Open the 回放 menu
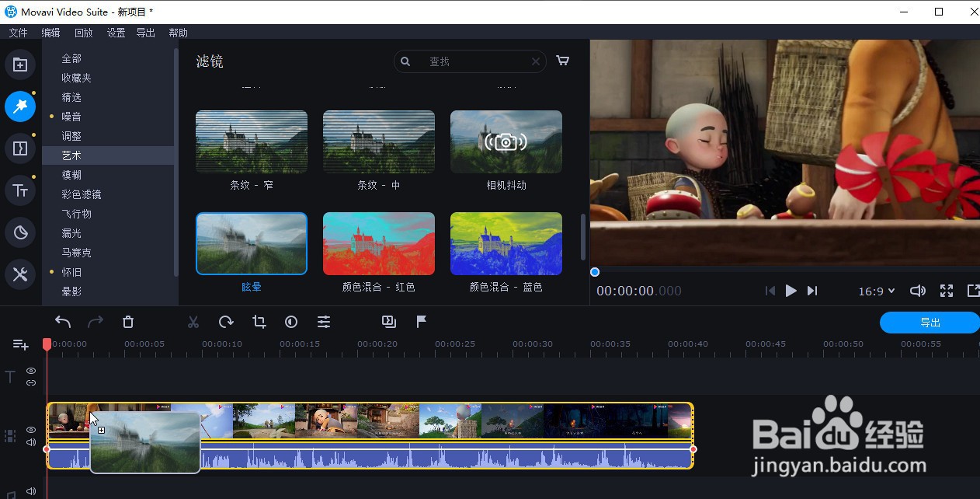 coord(83,33)
